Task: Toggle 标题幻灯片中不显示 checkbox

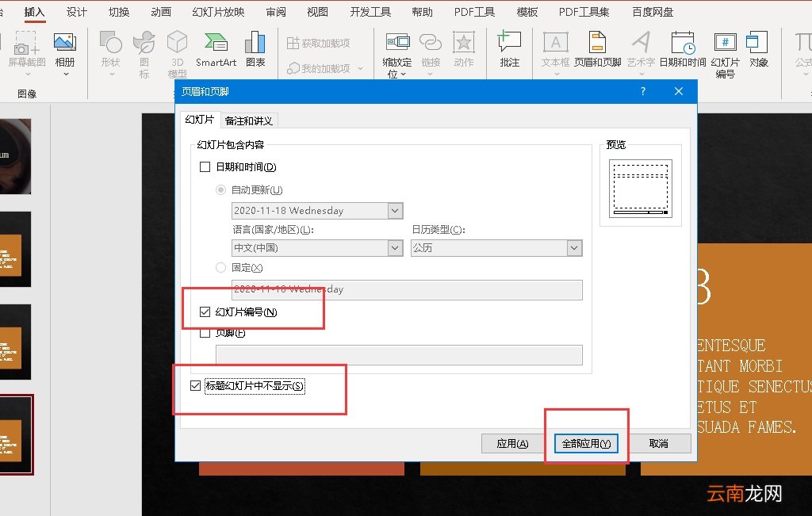Action: click(196, 386)
